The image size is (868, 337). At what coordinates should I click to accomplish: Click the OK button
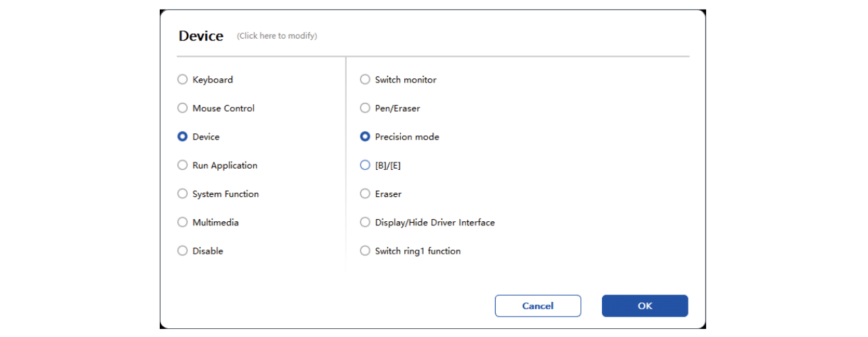click(x=645, y=306)
